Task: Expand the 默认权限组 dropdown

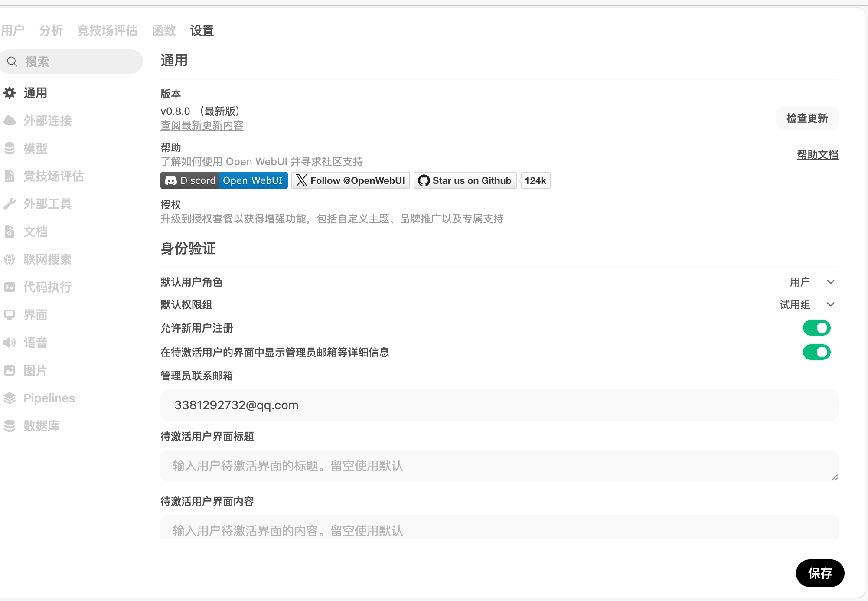Action: coord(807,304)
